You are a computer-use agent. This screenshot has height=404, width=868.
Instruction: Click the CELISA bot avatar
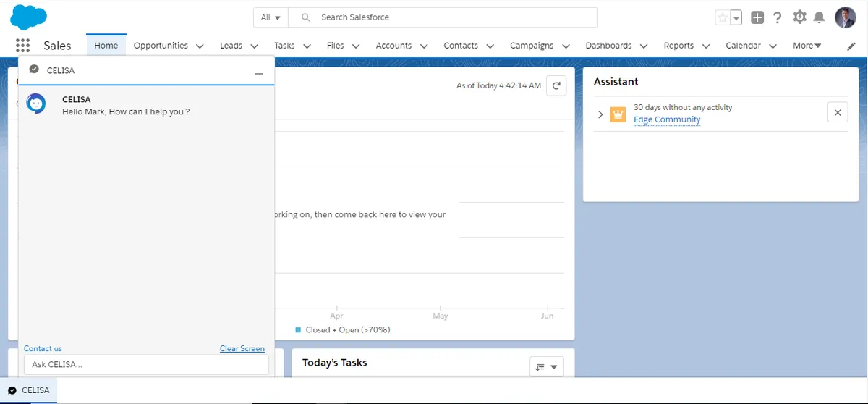click(x=36, y=104)
